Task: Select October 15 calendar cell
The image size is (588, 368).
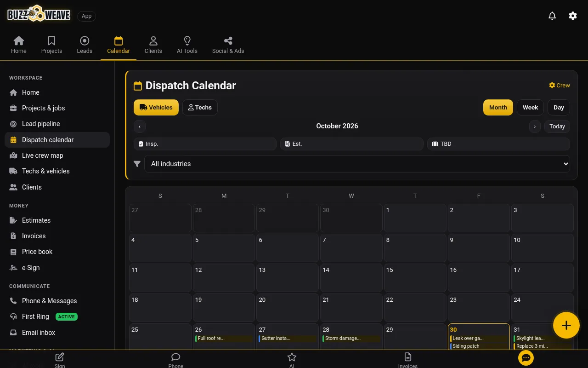Action: pos(415,278)
